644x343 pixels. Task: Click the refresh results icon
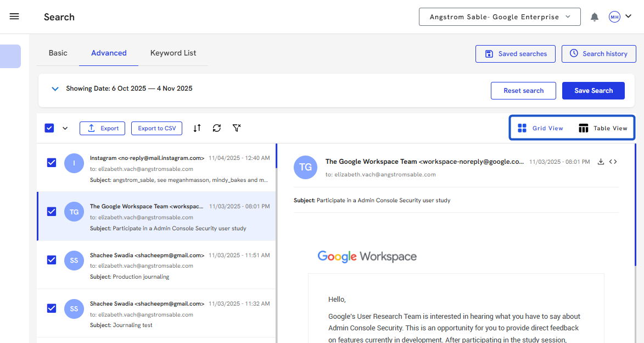point(217,128)
